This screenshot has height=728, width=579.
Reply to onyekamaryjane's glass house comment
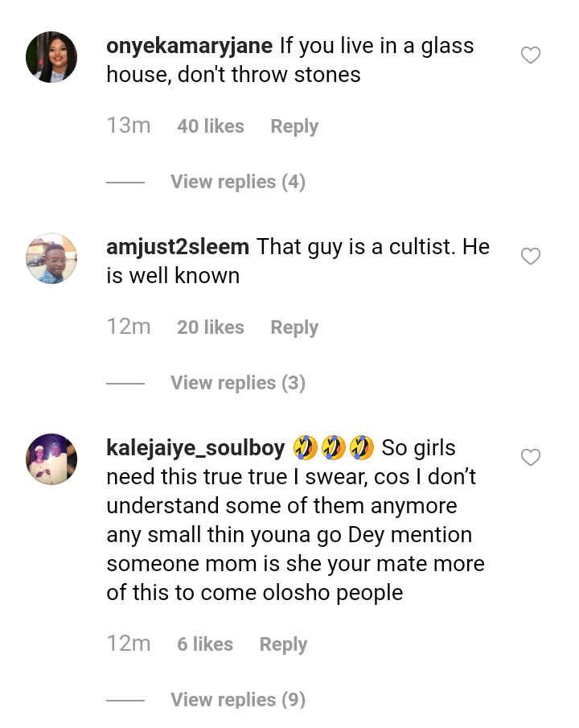click(x=294, y=126)
